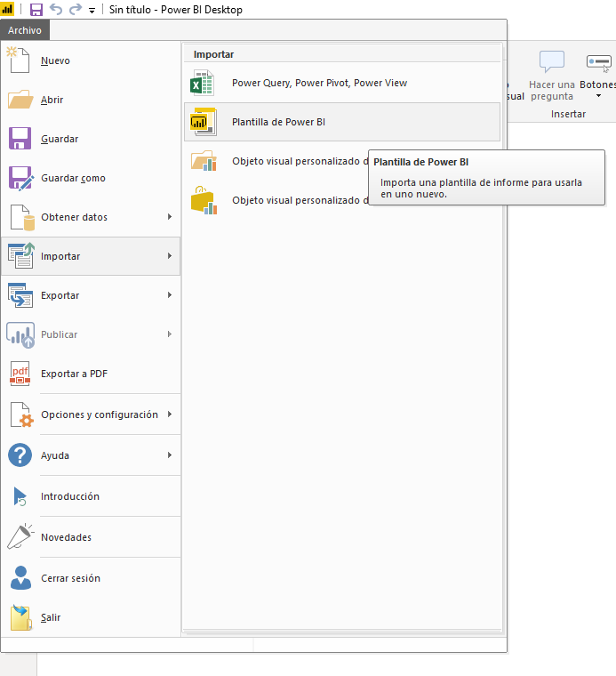Click the Guardar purple floppy disk icon
Screen dimensions: 616x676
click(x=20, y=139)
